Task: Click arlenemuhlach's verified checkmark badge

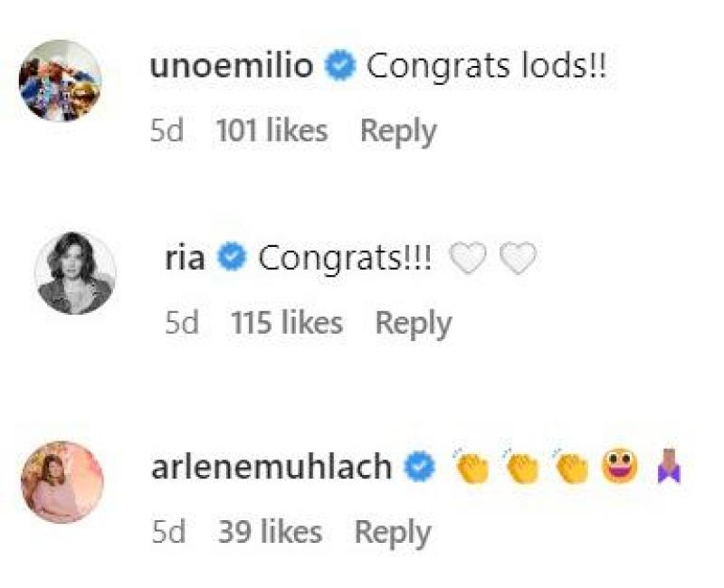Action: point(421,467)
